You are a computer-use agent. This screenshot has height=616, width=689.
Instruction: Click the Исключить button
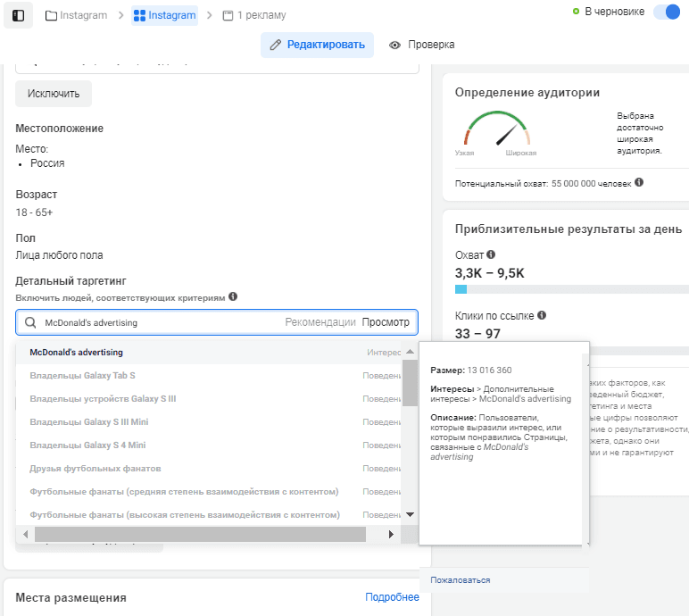54,94
